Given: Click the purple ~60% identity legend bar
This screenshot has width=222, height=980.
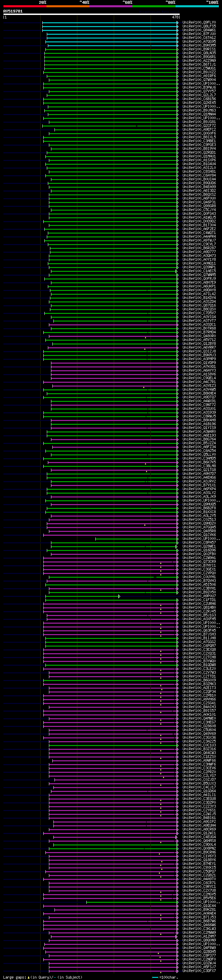Looking at the screenshot, I should click(x=111, y=7).
